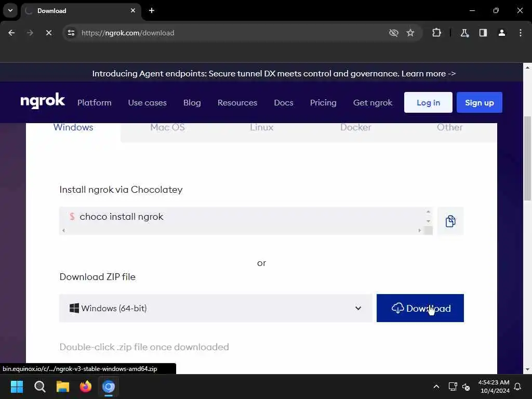Click the browser forward arrow

pyautogui.click(x=30, y=33)
